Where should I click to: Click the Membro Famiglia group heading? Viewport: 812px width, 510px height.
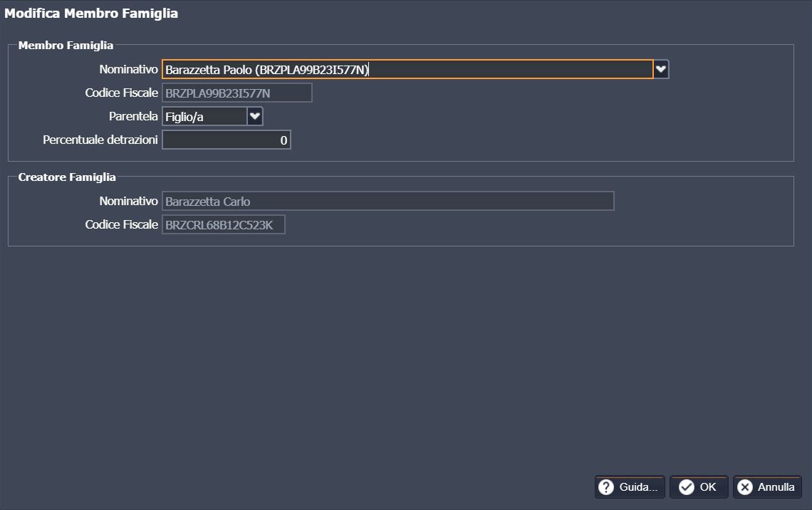click(66, 45)
